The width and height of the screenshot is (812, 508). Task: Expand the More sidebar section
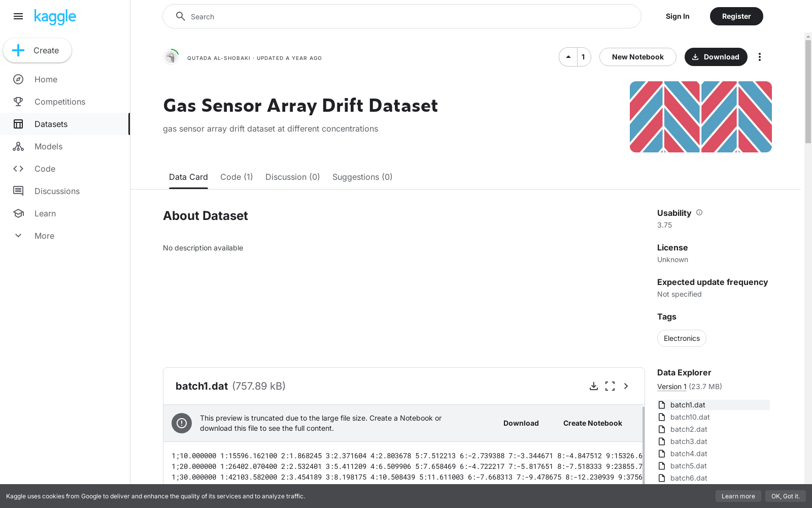click(x=18, y=235)
